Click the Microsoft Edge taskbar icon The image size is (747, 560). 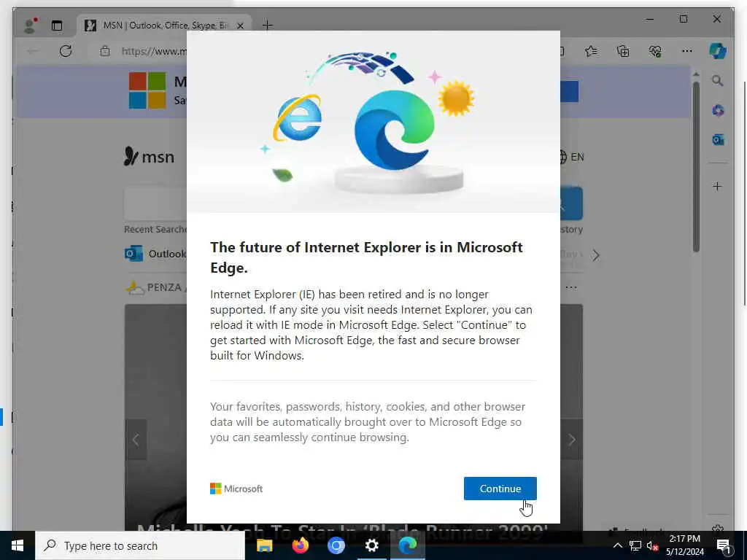[x=407, y=545]
